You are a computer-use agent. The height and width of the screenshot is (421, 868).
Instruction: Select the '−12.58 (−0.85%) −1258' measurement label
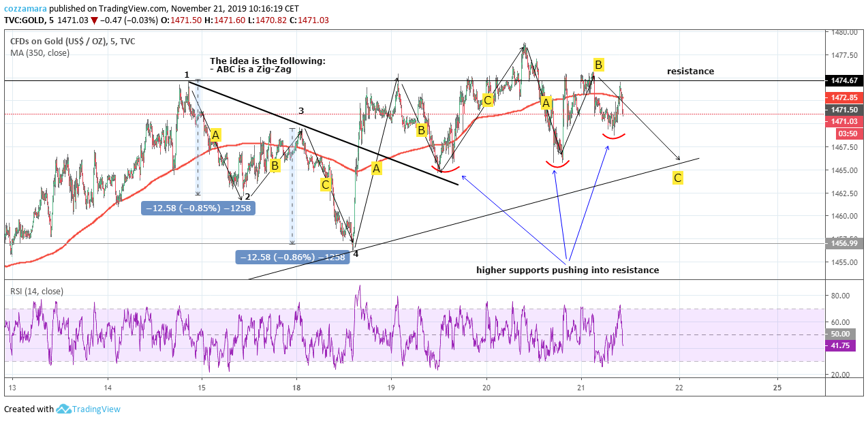[198, 208]
